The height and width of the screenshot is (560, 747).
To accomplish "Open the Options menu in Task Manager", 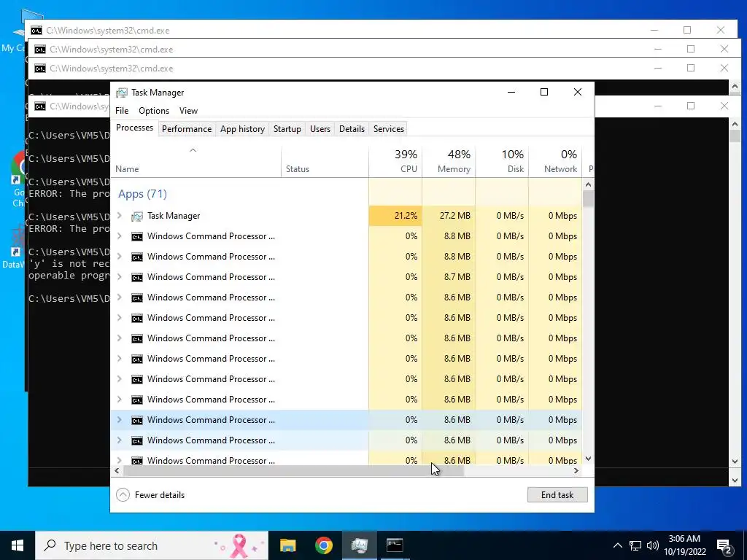I will (153, 111).
